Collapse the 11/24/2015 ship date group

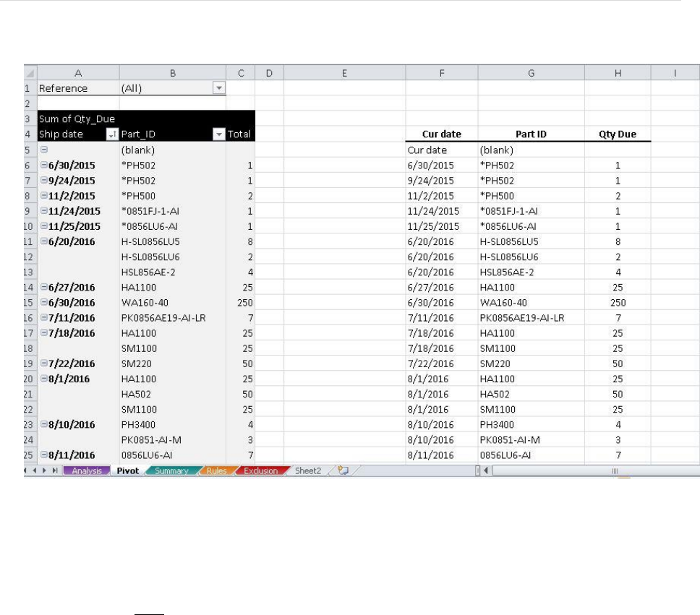[x=43, y=210]
